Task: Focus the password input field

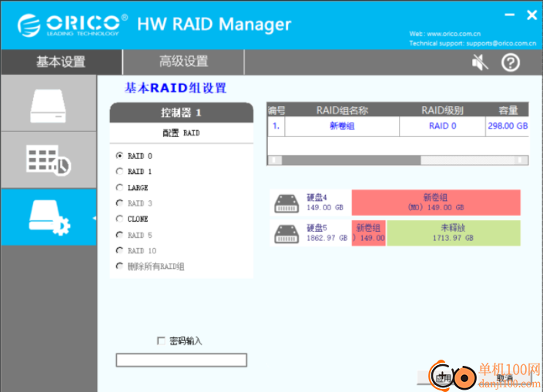Action: tap(182, 360)
